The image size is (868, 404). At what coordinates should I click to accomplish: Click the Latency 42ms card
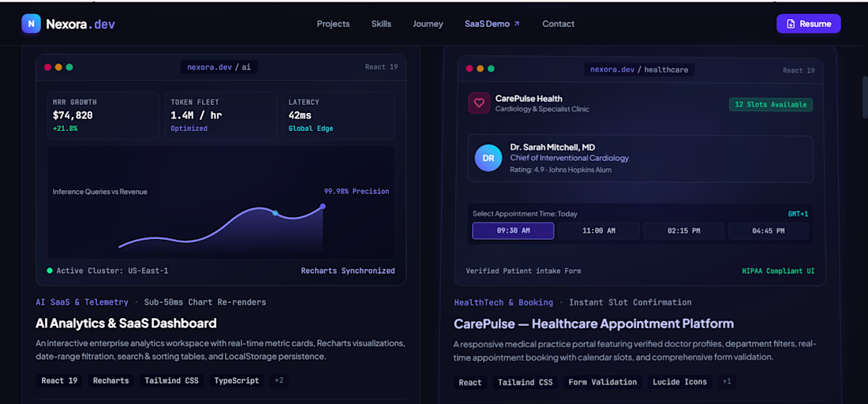click(339, 115)
